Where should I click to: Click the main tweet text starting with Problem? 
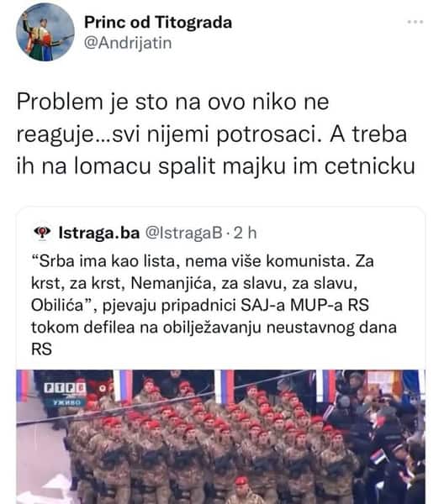point(215,134)
